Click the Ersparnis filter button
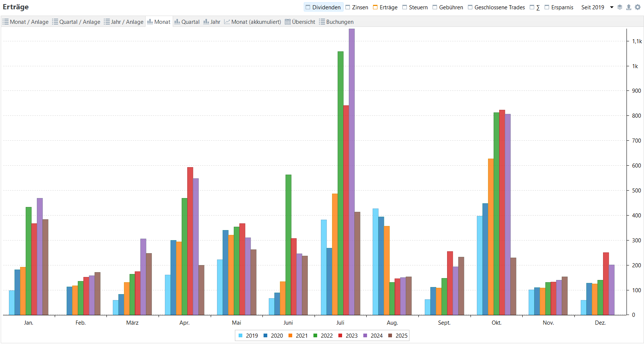The height and width of the screenshot is (344, 644). point(559,7)
